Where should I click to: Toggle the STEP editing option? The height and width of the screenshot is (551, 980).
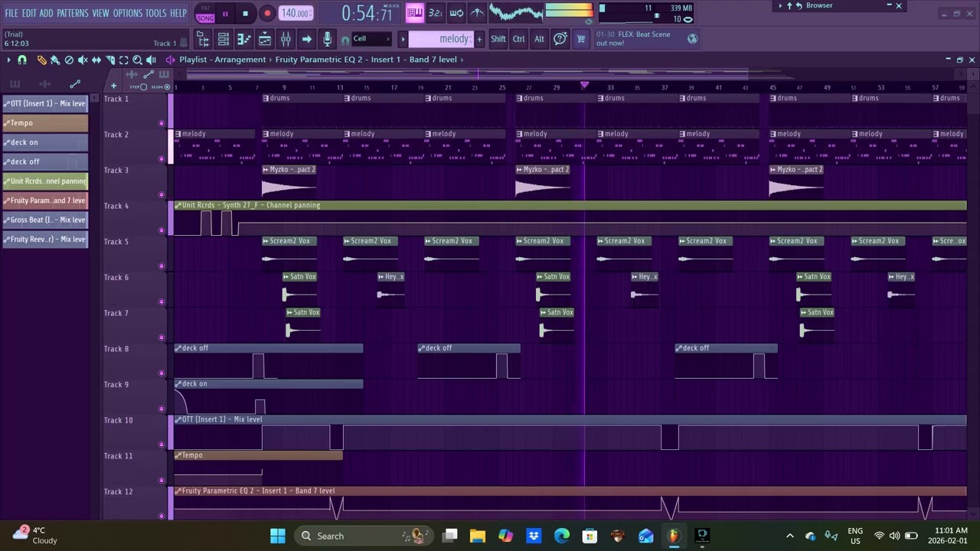144,86
